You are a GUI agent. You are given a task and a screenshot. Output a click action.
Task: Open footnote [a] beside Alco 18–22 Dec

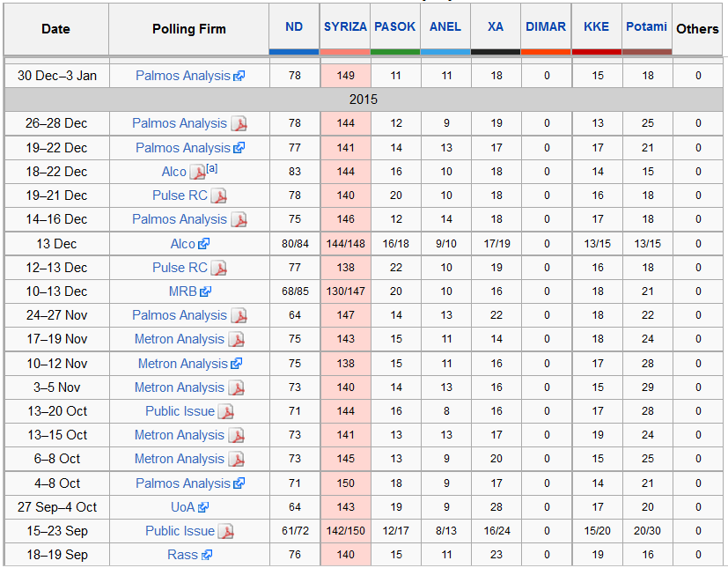pos(212,168)
